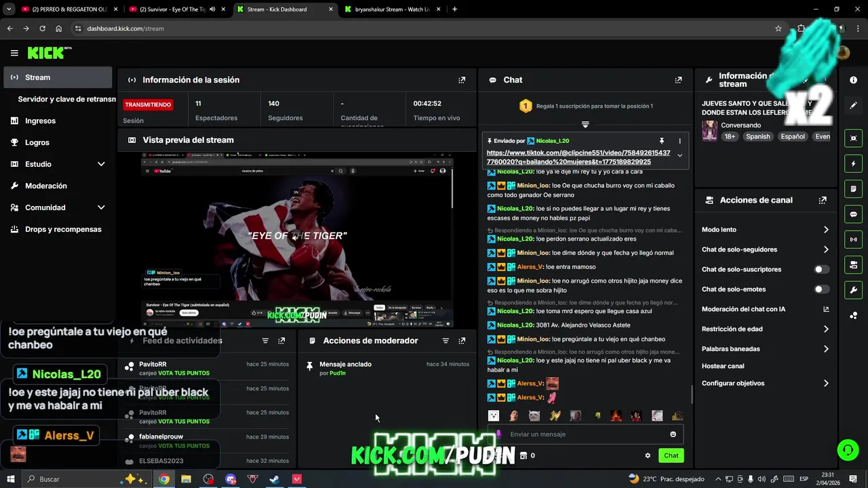The width and height of the screenshot is (868, 488).
Task: Click in the Enviar un mensaje field
Action: pyautogui.click(x=585, y=434)
